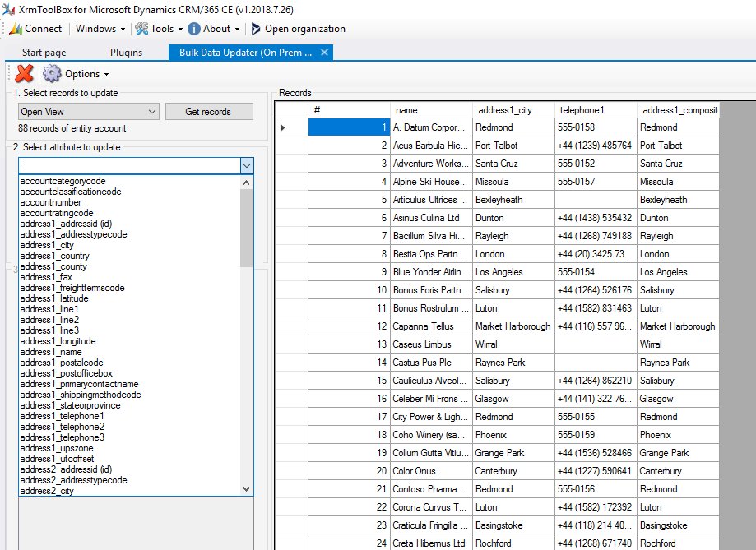756x550 pixels.
Task: Select address1_city in the attribute list
Action: click(47, 245)
